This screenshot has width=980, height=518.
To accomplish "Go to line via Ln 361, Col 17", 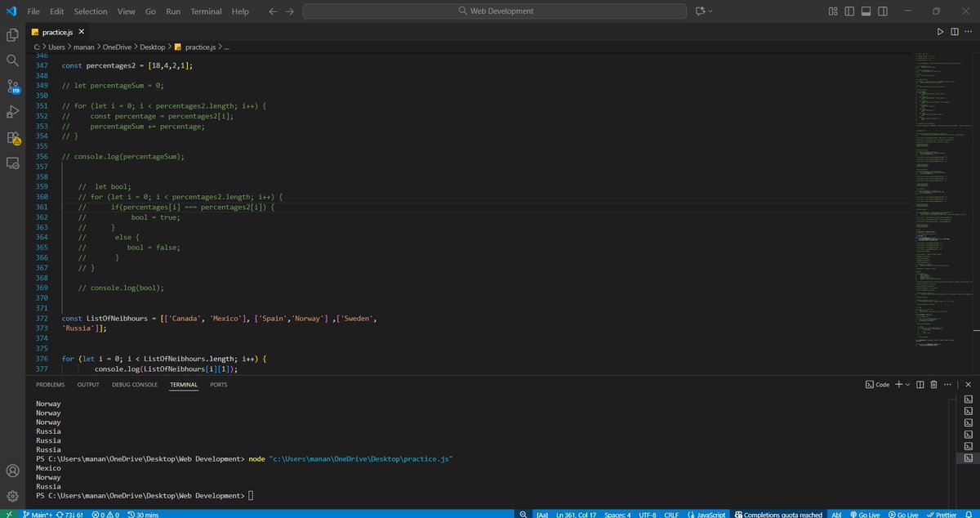I will pyautogui.click(x=575, y=514).
